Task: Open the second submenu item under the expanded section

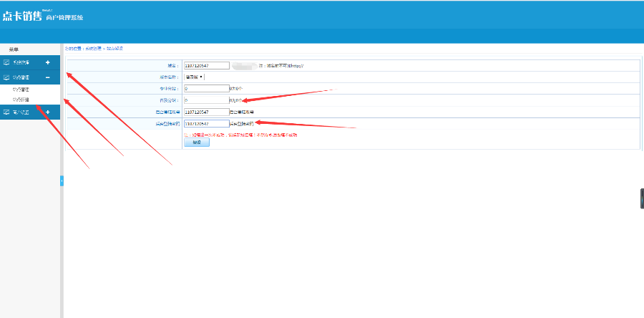Action: [21, 100]
